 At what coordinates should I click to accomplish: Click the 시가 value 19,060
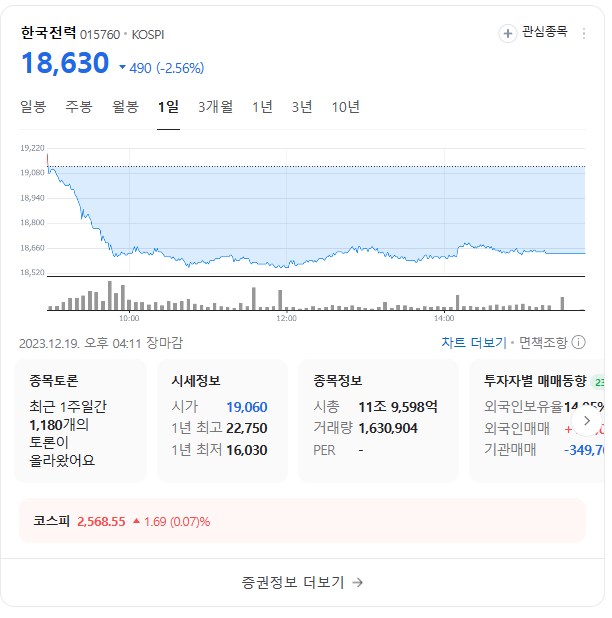(x=247, y=407)
